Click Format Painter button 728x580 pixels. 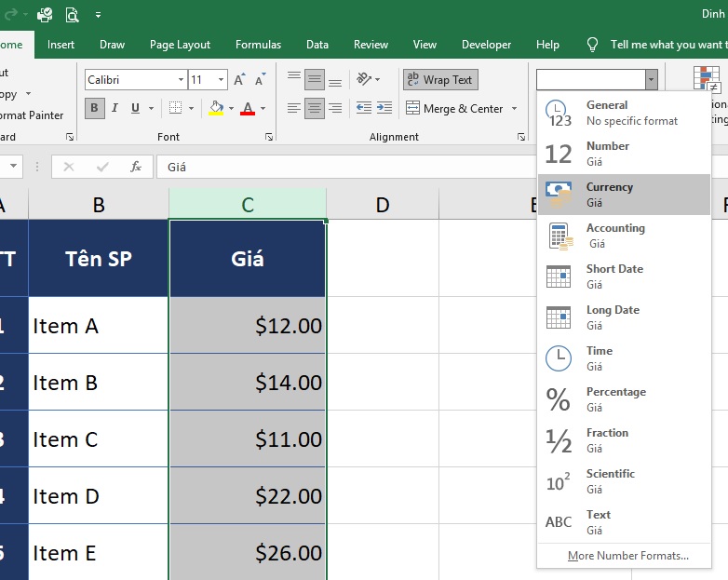click(x=31, y=115)
